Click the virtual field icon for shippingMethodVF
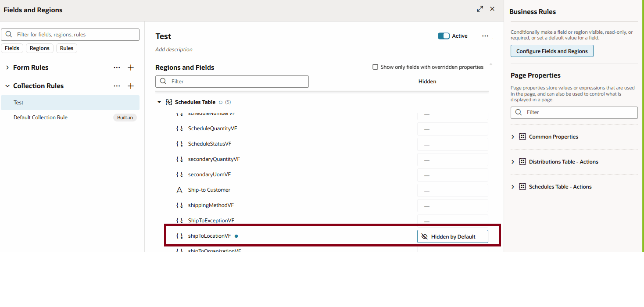Viewport: 644px width, 307px height. coord(179,205)
